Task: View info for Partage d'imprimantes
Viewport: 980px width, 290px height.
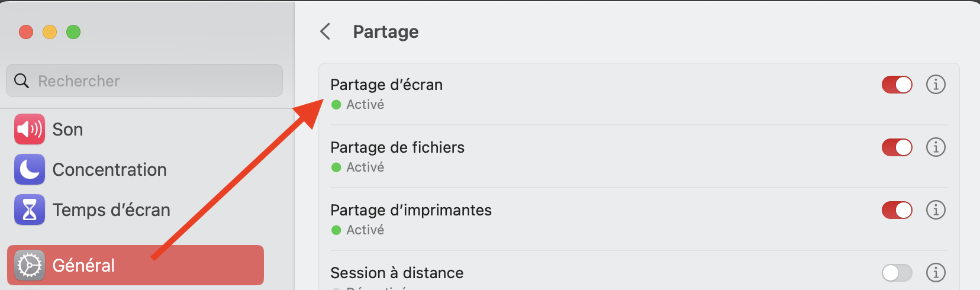Action: point(936,210)
